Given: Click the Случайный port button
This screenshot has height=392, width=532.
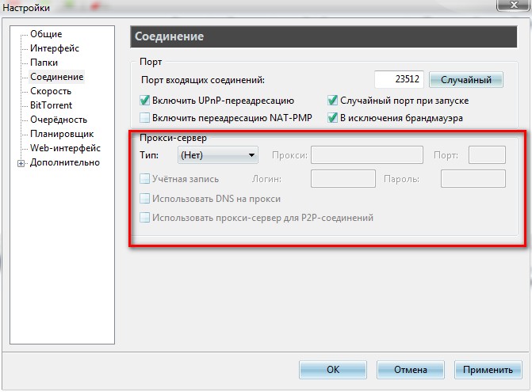Looking at the screenshot, I should [x=466, y=80].
